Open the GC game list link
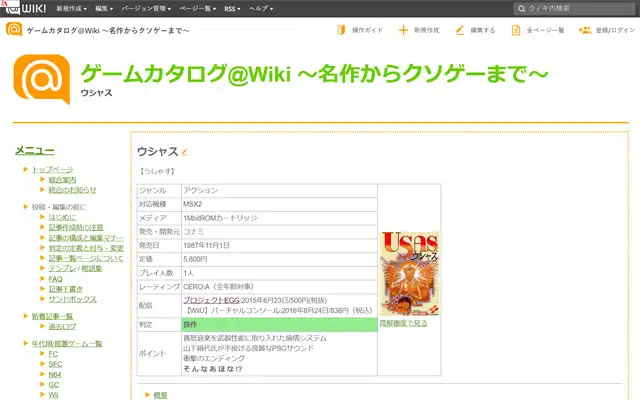Screen dimensions: 640x400 point(53,385)
